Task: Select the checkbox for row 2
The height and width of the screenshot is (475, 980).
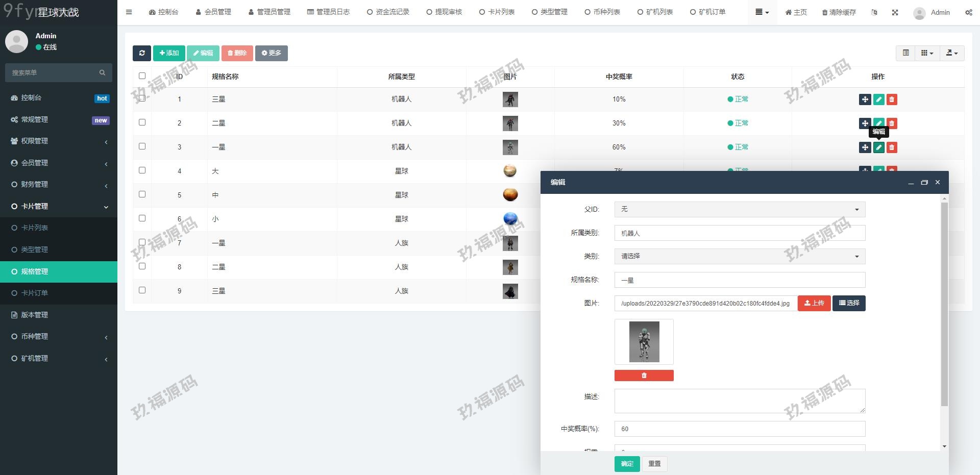Action: pyautogui.click(x=142, y=122)
